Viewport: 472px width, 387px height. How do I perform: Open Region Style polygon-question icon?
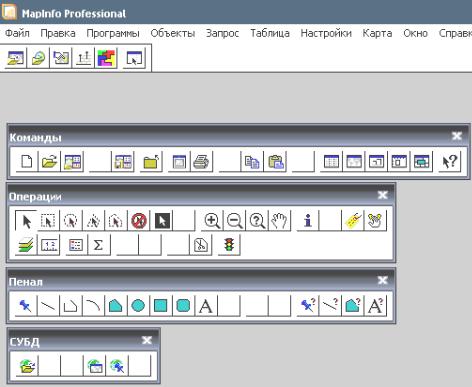(x=353, y=306)
